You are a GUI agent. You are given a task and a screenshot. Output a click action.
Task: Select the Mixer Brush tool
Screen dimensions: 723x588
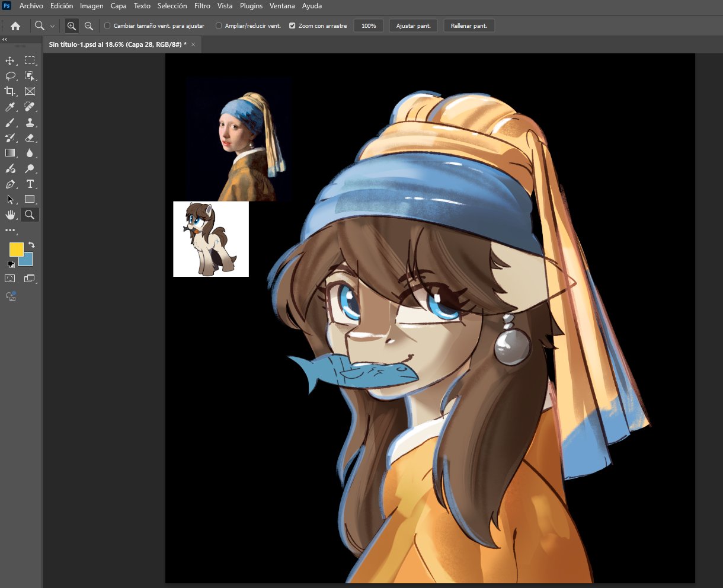click(x=10, y=168)
